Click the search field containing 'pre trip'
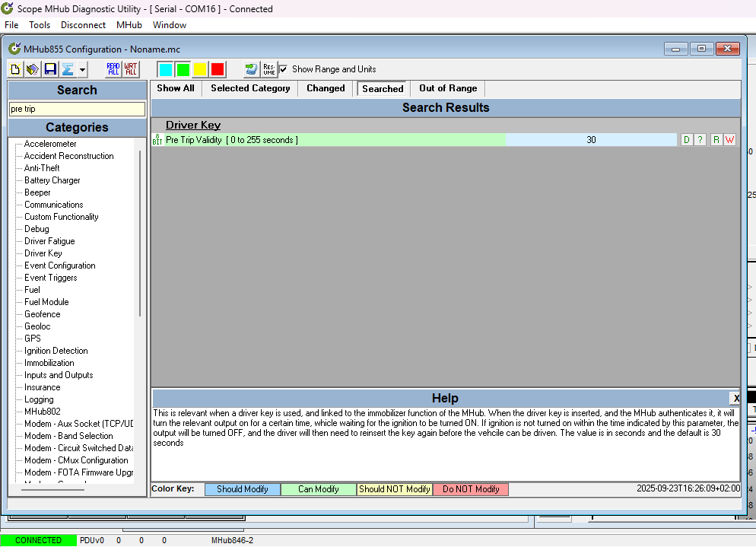This screenshot has width=756, height=547. 76,109
